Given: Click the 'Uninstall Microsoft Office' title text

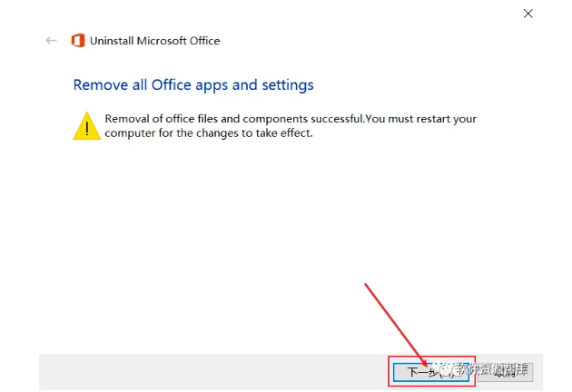Looking at the screenshot, I should tap(154, 41).
